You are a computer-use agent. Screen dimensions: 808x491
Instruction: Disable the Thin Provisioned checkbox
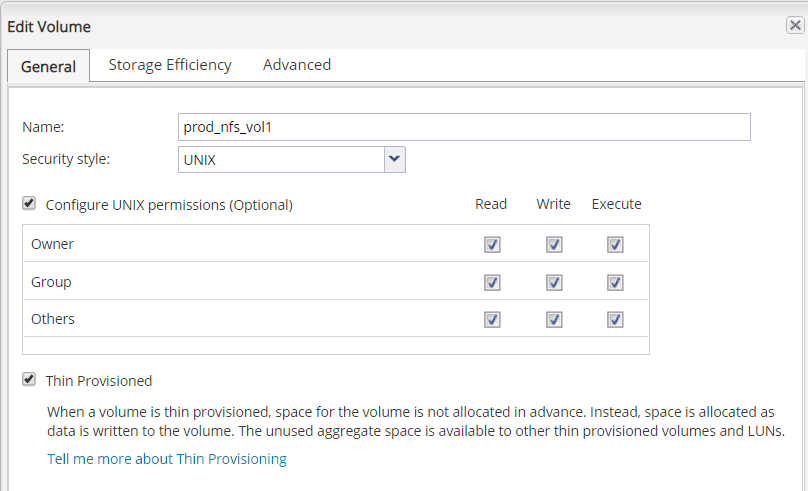click(29, 380)
